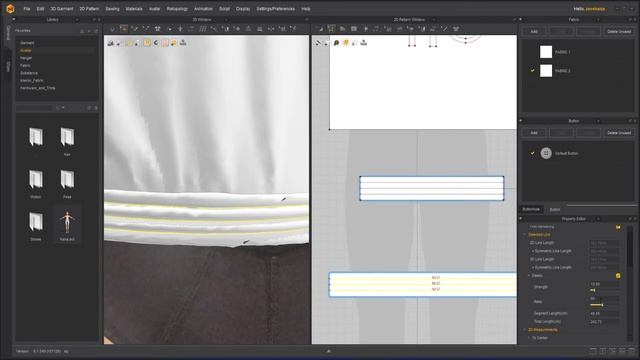The image size is (640, 360).
Task: Switch to the Buttonhole tab
Action: click(531, 209)
